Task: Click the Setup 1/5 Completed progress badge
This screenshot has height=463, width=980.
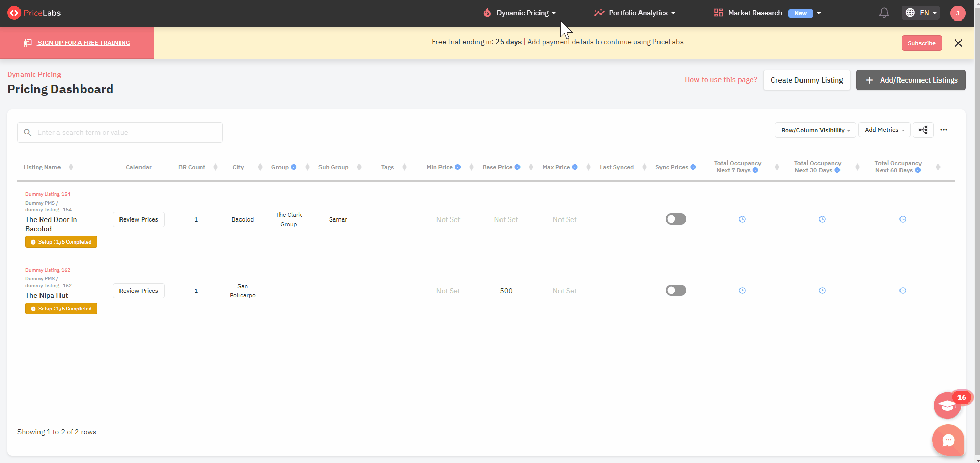Action: 61,241
